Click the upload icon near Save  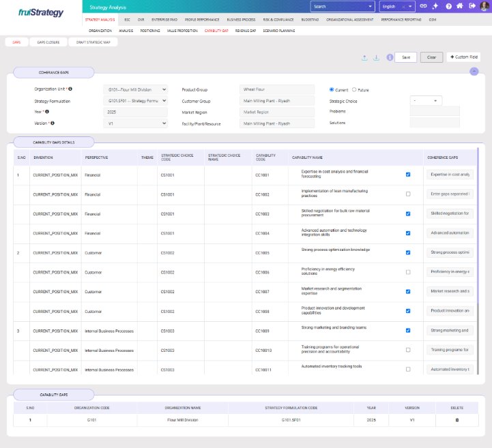[x=364, y=57]
